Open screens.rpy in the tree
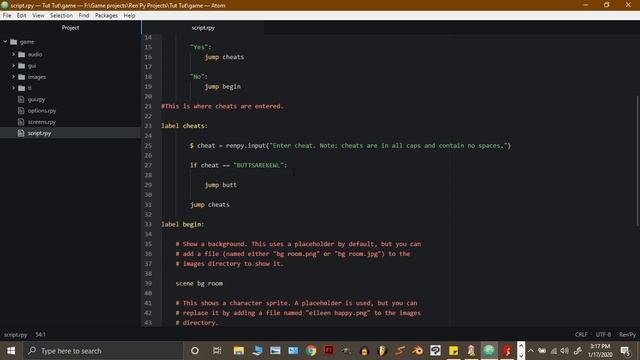The image size is (640, 360). tap(42, 122)
